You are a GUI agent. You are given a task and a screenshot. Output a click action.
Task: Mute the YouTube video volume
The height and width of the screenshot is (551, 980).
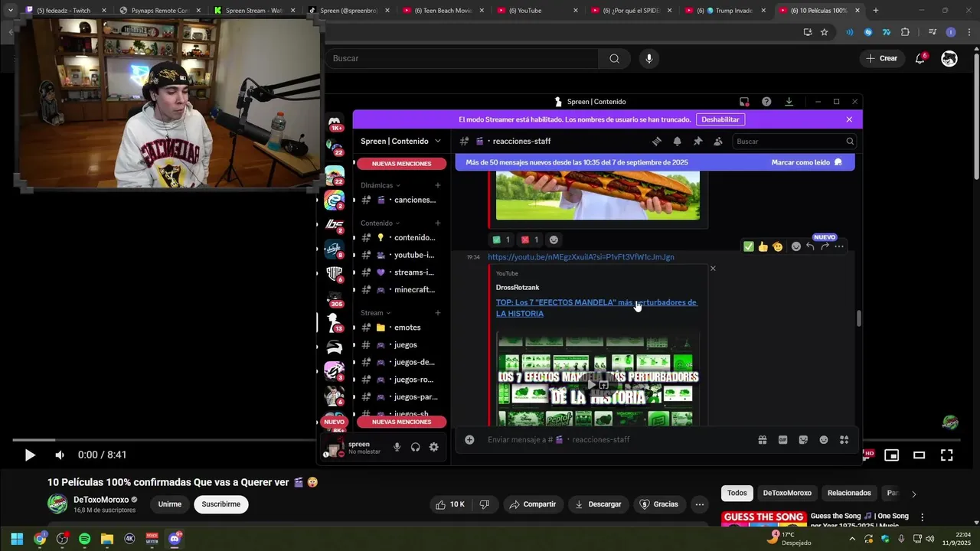[60, 455]
